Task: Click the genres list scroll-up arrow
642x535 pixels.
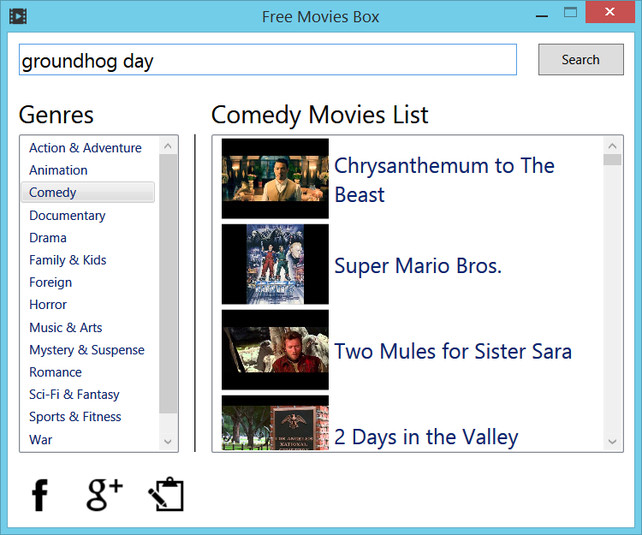Action: tap(168, 146)
